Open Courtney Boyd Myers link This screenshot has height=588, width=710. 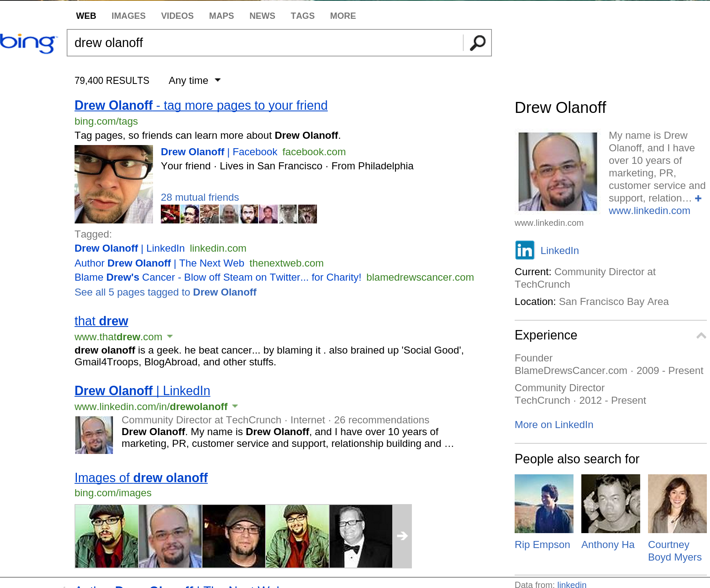click(x=675, y=551)
